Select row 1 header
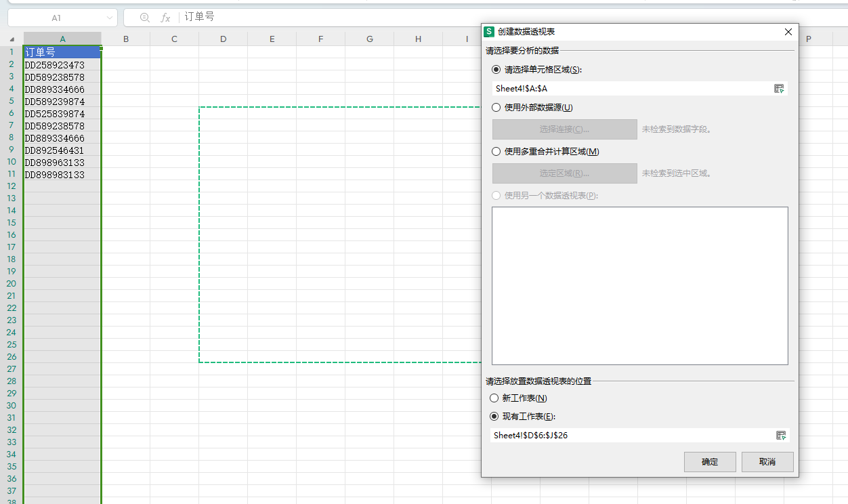 click(12, 52)
